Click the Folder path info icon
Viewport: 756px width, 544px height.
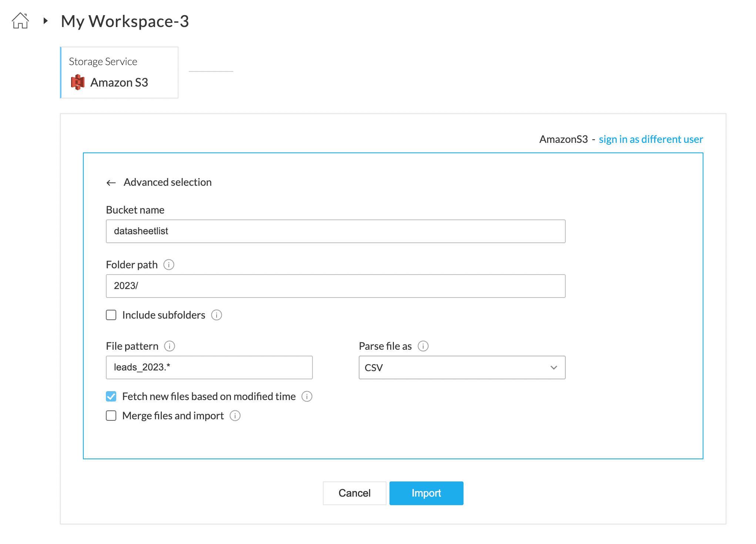point(169,265)
